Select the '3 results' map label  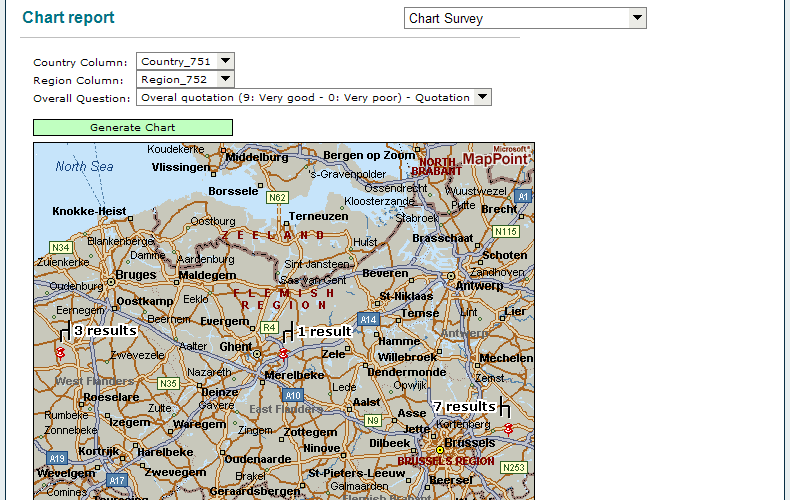(105, 331)
